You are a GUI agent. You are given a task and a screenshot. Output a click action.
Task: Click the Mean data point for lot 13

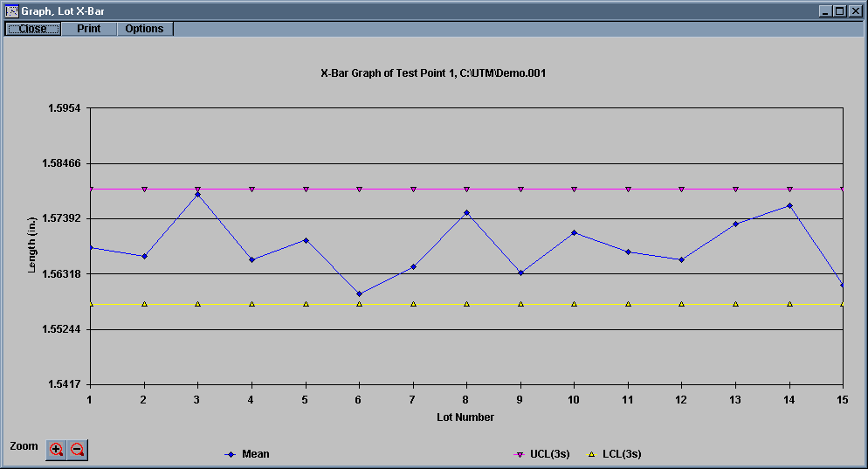pos(735,224)
